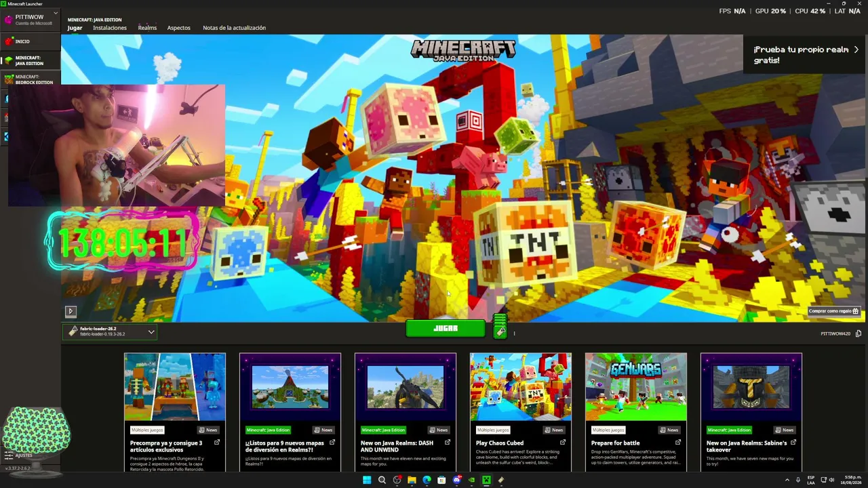
Task: Click the green JUGAR play button
Action: (x=445, y=328)
